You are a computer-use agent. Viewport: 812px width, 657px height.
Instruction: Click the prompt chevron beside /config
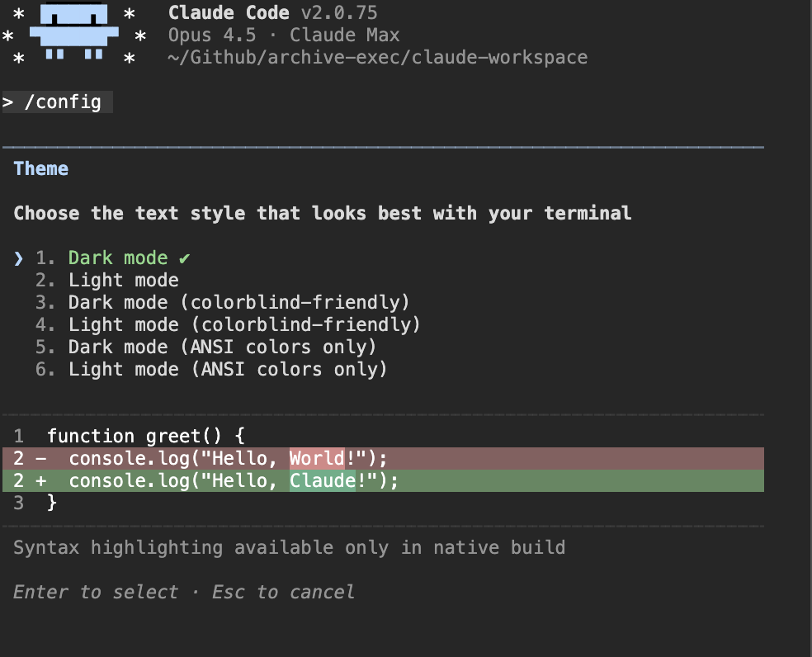coord(8,102)
